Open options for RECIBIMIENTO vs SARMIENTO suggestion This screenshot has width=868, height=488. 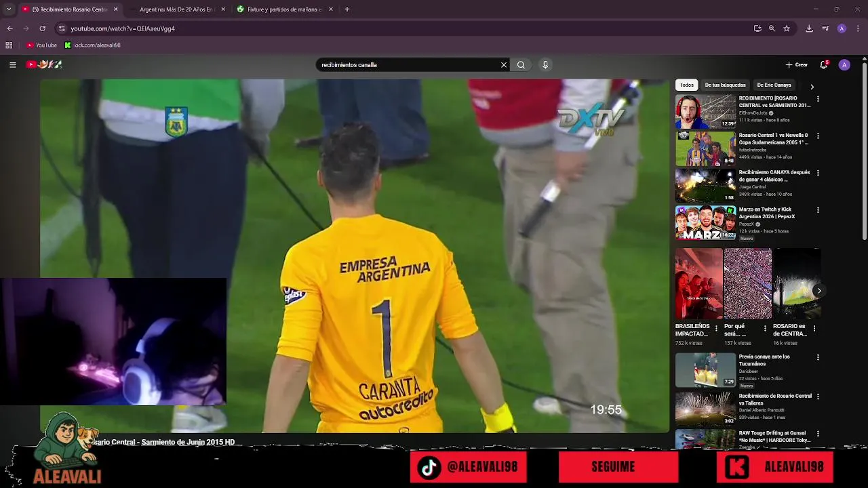tap(818, 99)
